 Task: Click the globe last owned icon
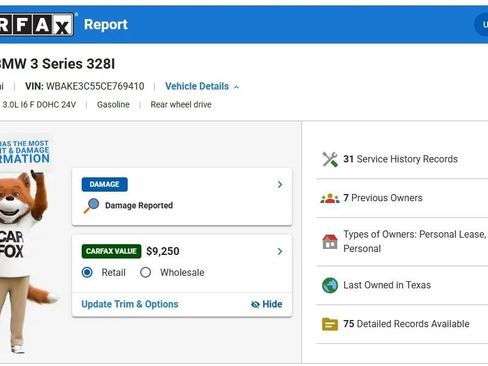(330, 285)
